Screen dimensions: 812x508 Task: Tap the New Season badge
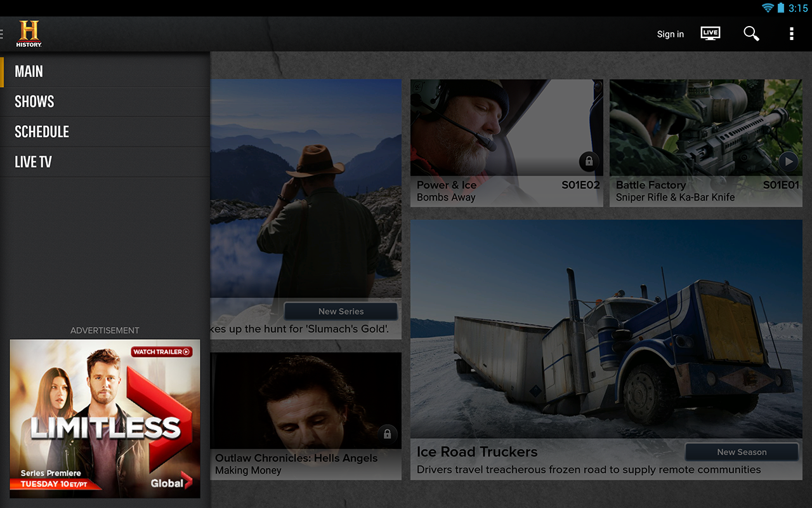point(742,452)
